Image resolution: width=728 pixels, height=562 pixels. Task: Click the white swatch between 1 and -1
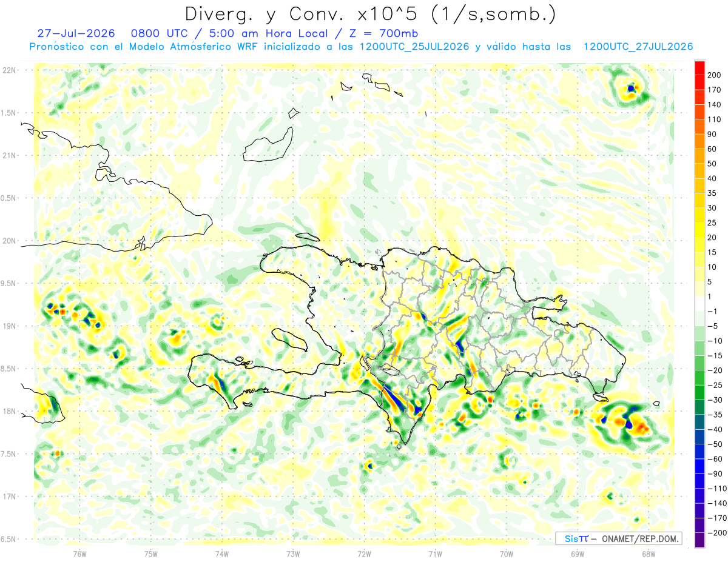point(699,304)
